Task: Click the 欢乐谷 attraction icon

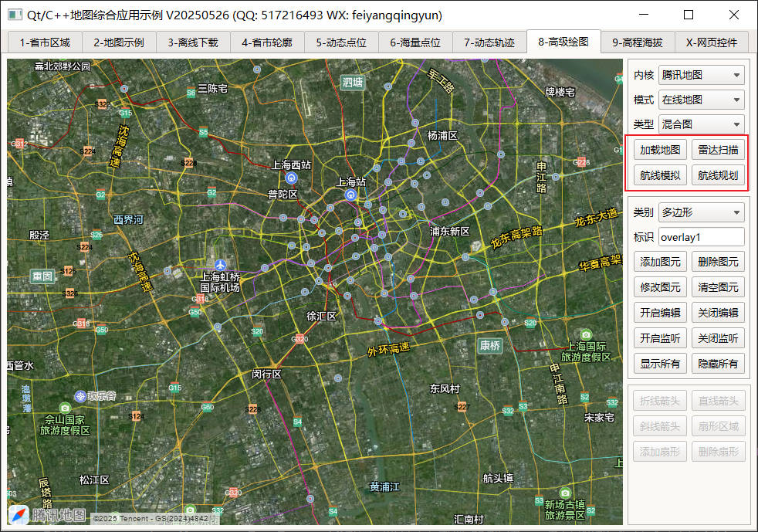Action: tap(80, 396)
